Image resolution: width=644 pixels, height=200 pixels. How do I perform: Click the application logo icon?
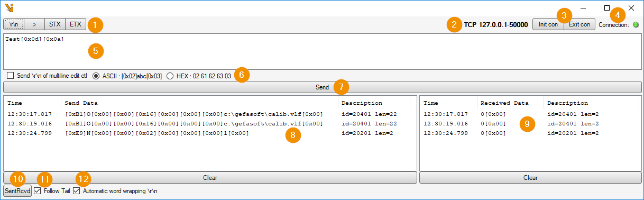point(8,8)
